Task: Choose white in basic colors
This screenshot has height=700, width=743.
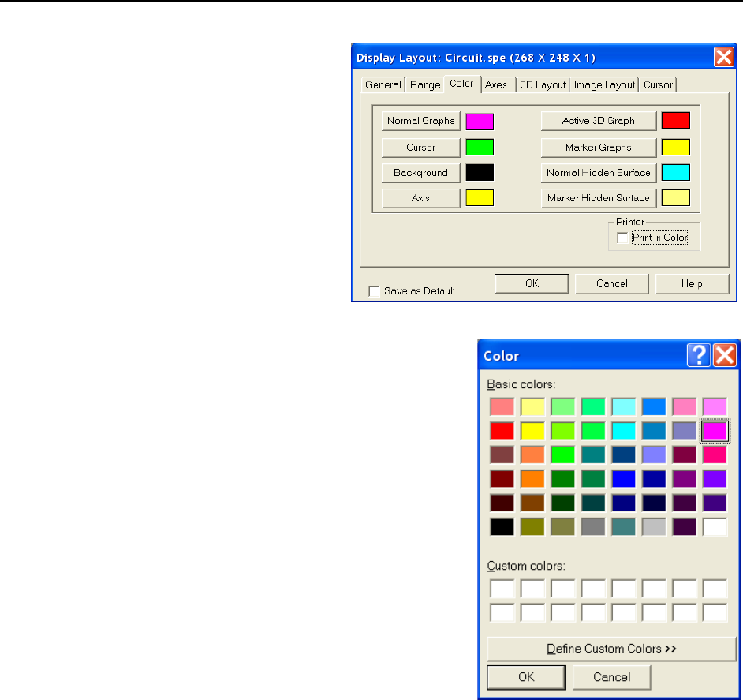Action: [715, 527]
